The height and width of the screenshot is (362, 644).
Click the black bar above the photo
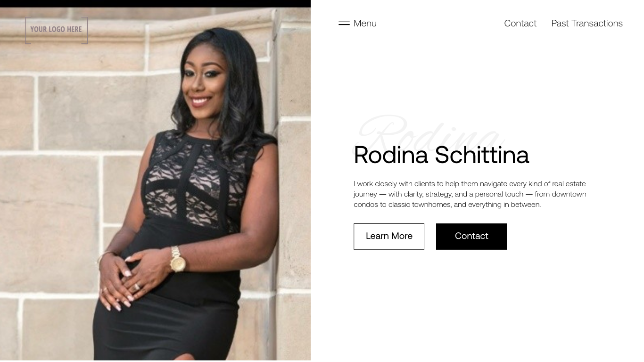tap(155, 3)
